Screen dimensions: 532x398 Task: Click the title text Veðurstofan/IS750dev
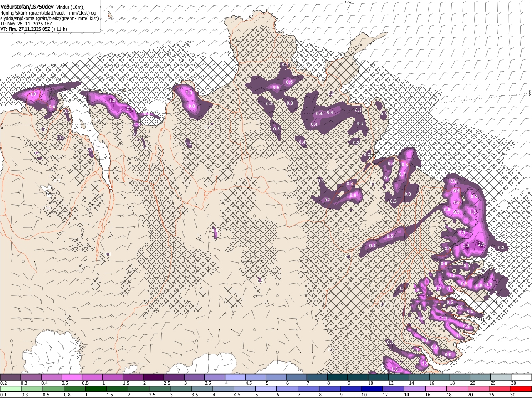[x=27, y=7]
